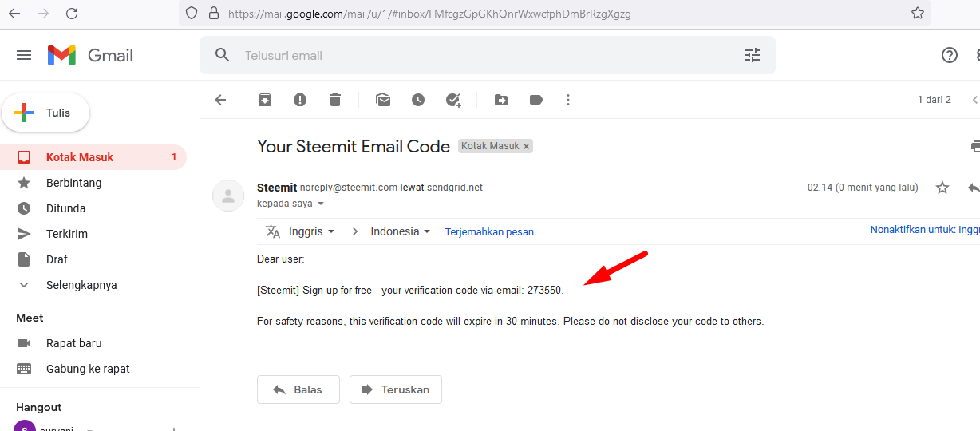The image size is (980, 431).
Task: Remove the Kotak Masuk label chip
Action: click(526, 147)
